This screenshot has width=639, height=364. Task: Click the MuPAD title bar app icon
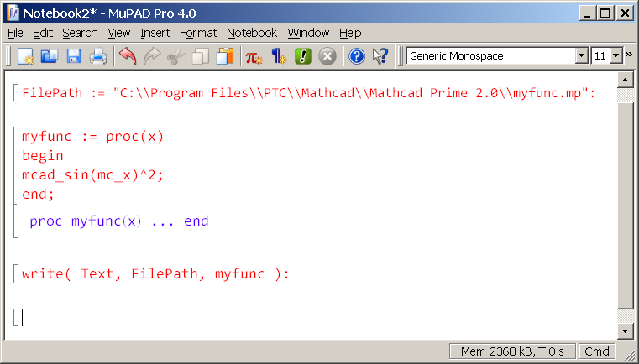point(13,13)
